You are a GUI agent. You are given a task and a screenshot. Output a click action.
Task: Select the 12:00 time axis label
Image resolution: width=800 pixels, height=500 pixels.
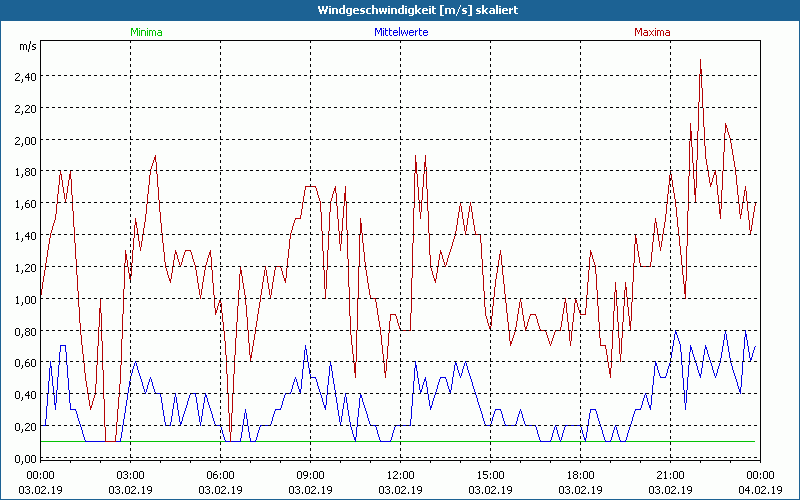coord(401,475)
